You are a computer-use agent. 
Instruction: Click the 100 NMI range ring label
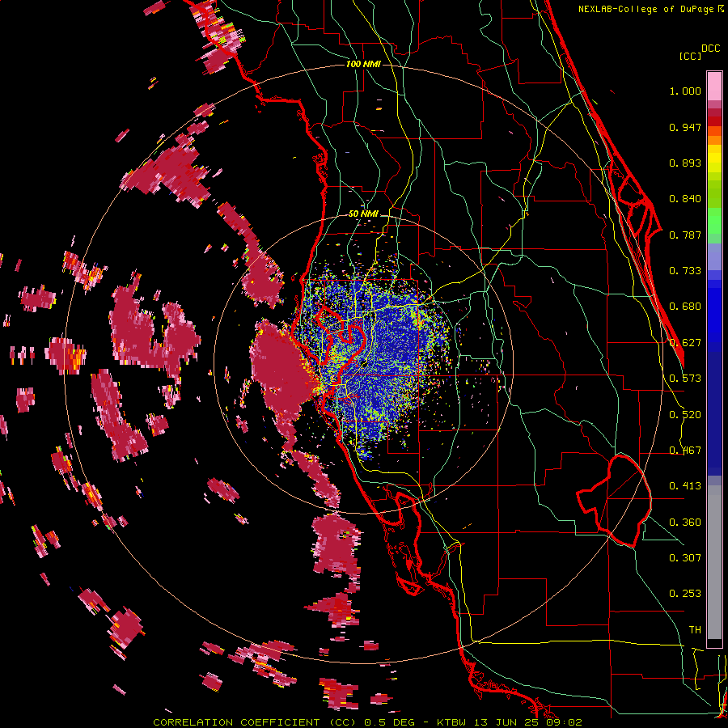(x=363, y=64)
